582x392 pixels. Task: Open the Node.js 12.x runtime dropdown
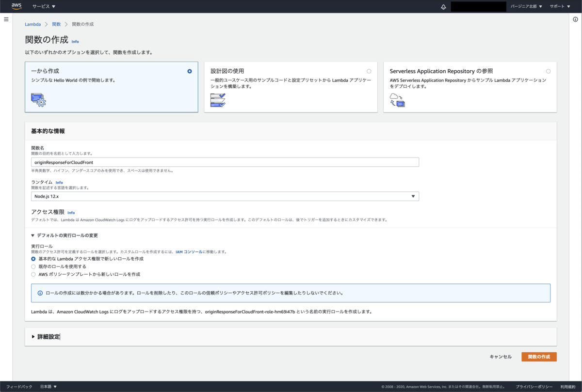click(x=225, y=196)
